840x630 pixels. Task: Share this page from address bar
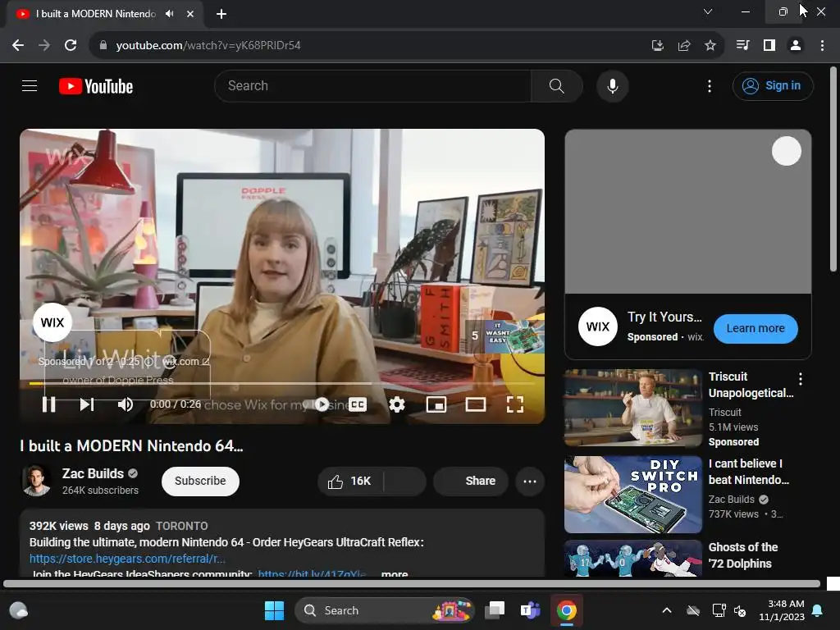coord(684,46)
